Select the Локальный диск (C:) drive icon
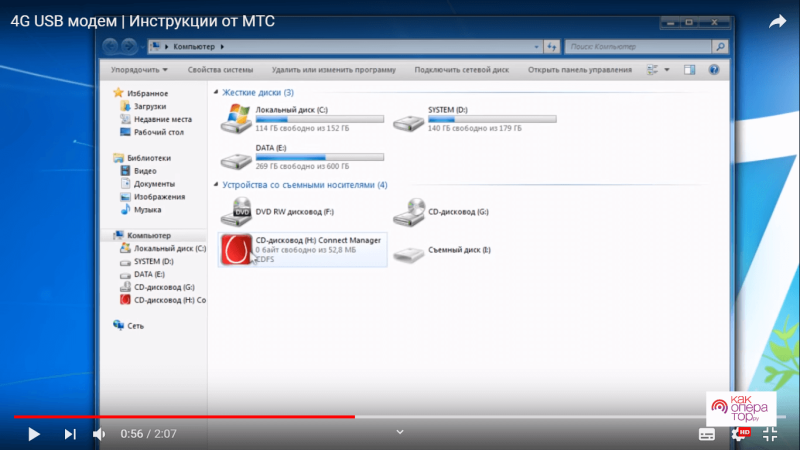Screen dimensions: 800x450 [236, 118]
